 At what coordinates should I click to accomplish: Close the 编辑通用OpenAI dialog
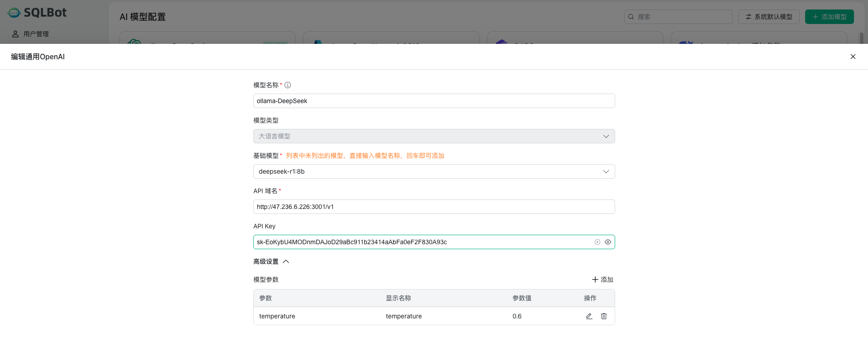tap(853, 57)
